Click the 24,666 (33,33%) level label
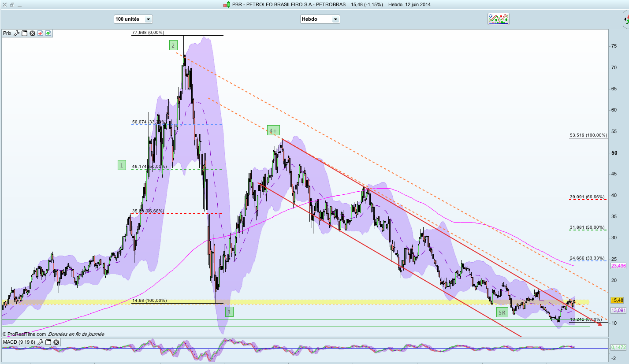This screenshot has height=364, width=629. click(x=587, y=258)
